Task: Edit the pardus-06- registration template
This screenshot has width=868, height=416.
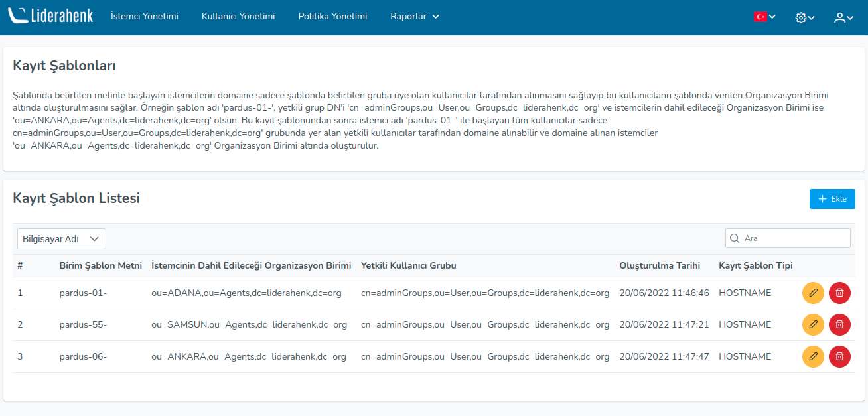Action: coord(813,356)
